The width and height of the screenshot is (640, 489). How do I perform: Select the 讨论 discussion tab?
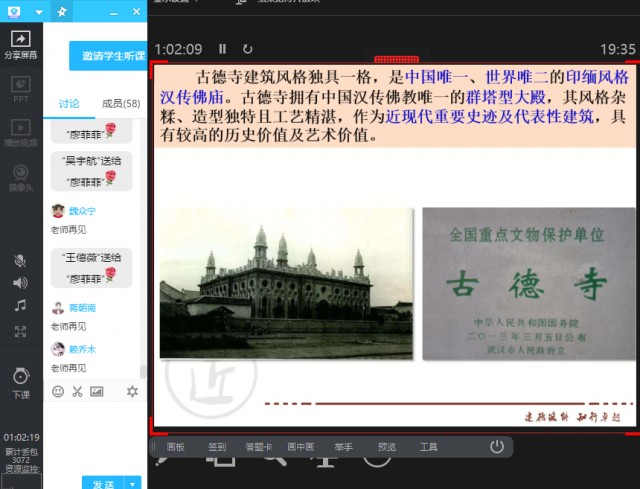point(69,103)
